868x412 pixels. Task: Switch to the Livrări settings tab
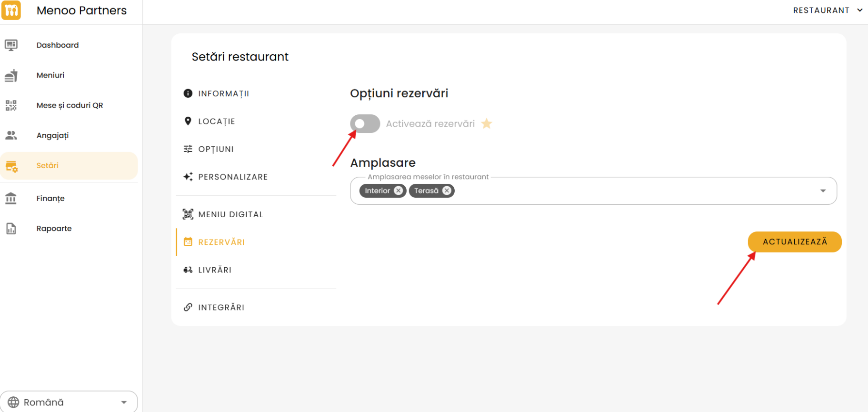click(215, 270)
